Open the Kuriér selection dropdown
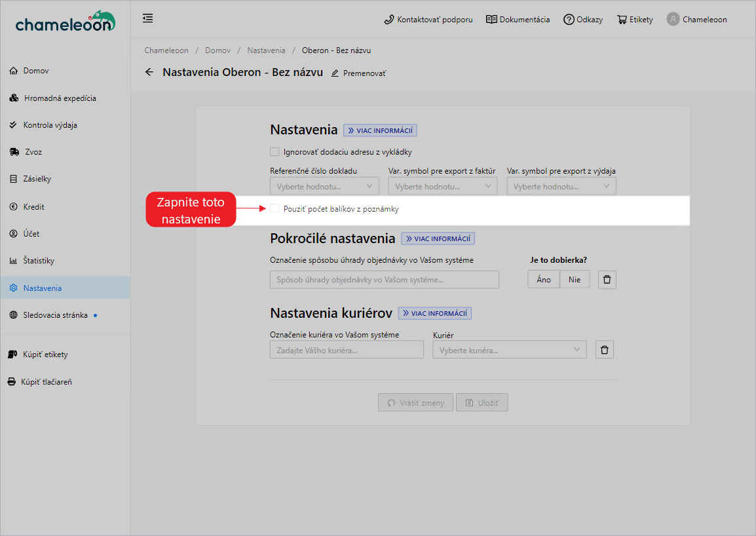 [x=509, y=350]
